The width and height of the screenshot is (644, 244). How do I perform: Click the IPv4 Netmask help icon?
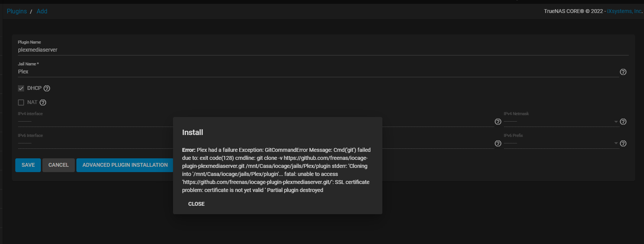tap(623, 122)
